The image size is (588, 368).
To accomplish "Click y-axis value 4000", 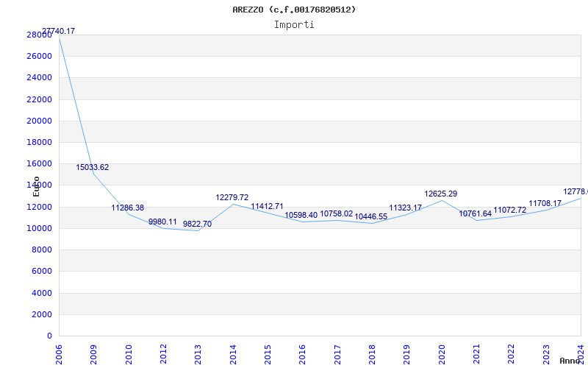I will (x=41, y=293).
